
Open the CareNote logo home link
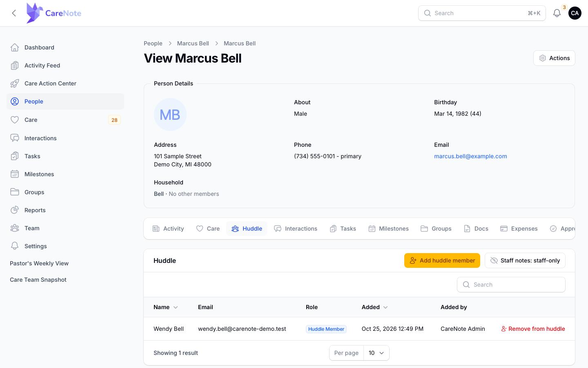[x=54, y=13]
